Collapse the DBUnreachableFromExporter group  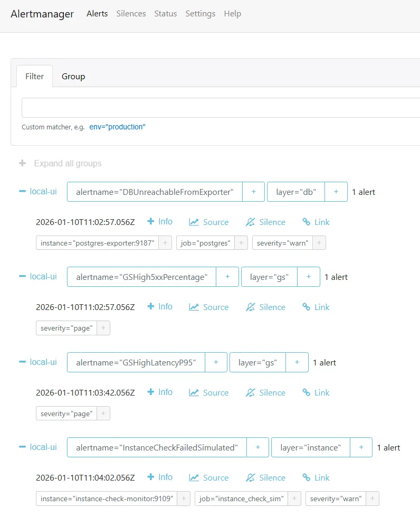point(23,191)
